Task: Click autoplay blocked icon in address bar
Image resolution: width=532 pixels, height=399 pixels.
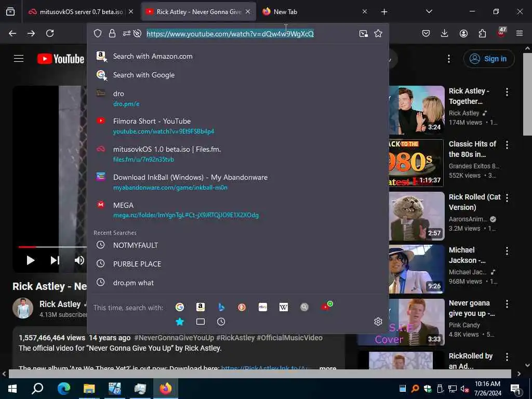Action: point(137,33)
